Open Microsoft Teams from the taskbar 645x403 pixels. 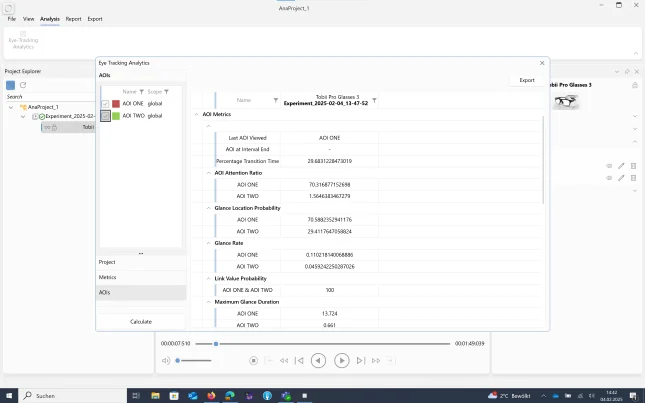click(x=286, y=396)
